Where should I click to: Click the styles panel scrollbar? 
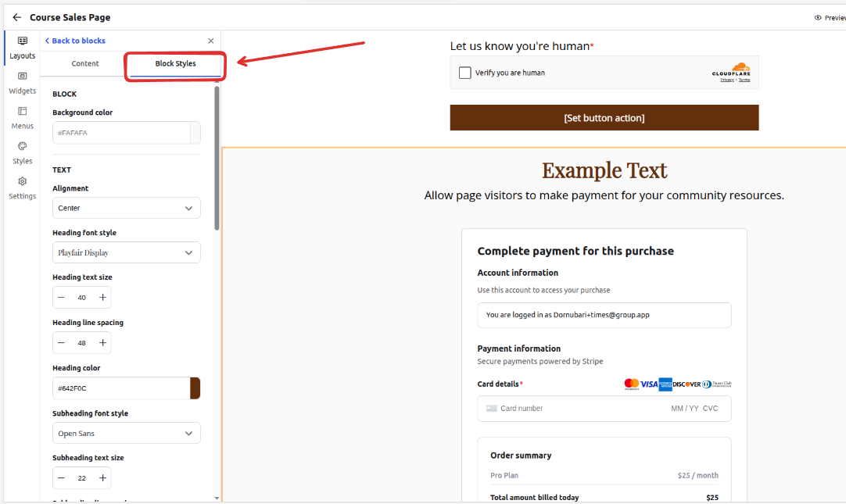(x=217, y=158)
